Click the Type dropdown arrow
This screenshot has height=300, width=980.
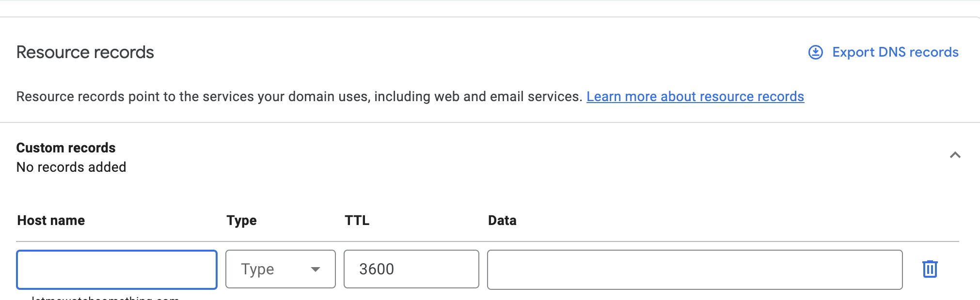316,270
